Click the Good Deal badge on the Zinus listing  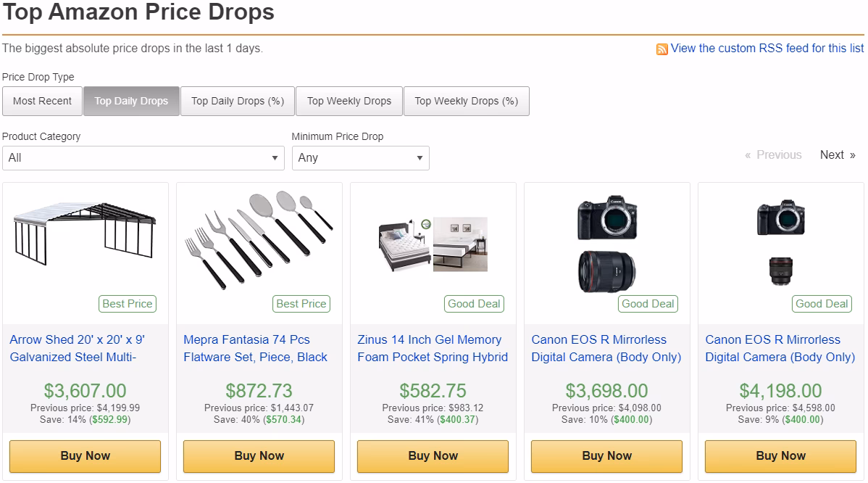(x=474, y=304)
